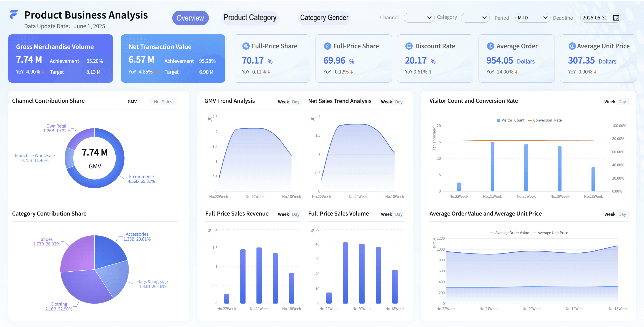Toggle Average Order Value legend item
The height and width of the screenshot is (327, 644).
[x=510, y=233]
